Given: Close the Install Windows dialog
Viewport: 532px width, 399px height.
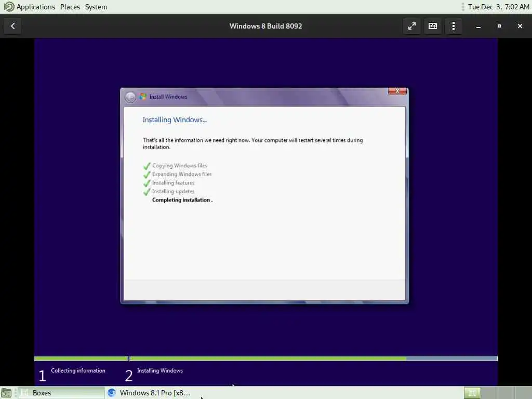Looking at the screenshot, I should coord(397,91).
